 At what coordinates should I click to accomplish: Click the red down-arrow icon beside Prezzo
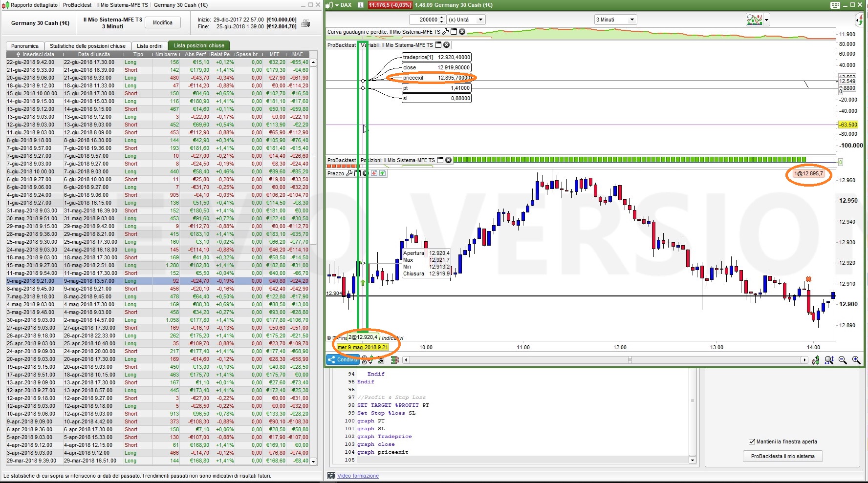click(x=374, y=173)
